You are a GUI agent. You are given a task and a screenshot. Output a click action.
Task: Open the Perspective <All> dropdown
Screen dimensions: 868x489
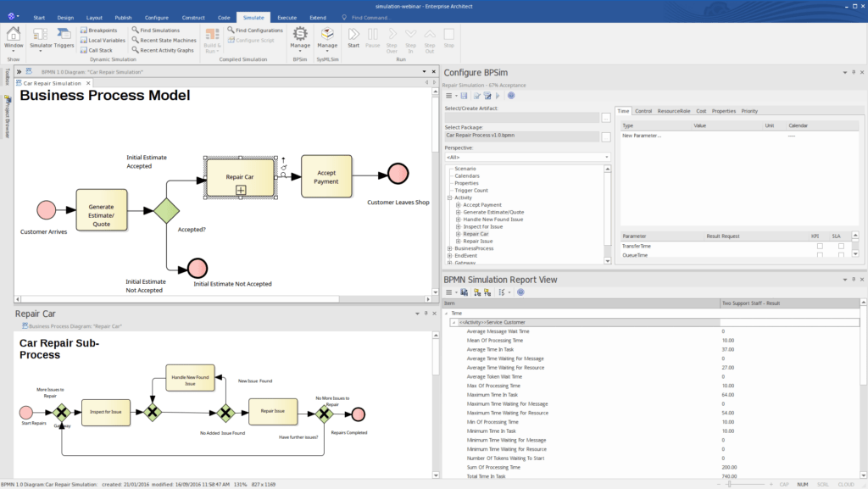[x=527, y=157]
